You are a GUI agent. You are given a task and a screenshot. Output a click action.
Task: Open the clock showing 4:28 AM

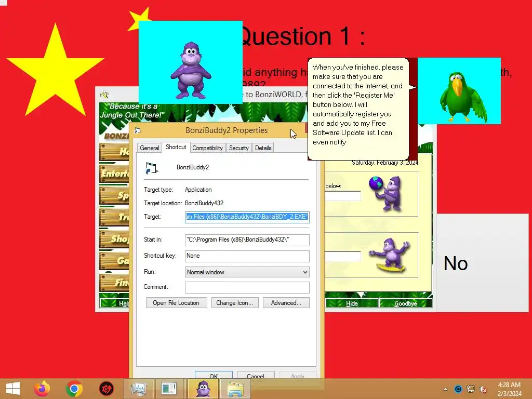click(509, 389)
